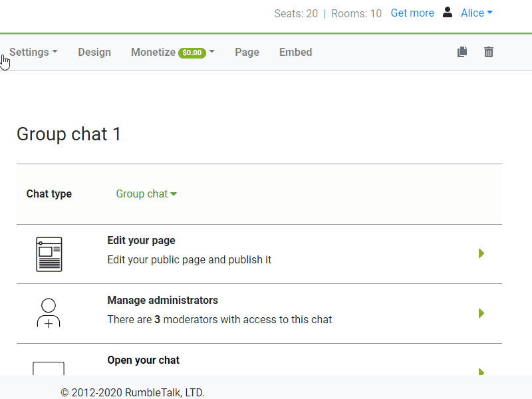
Task: Click green arrow beside Edit your page
Action: 481,253
